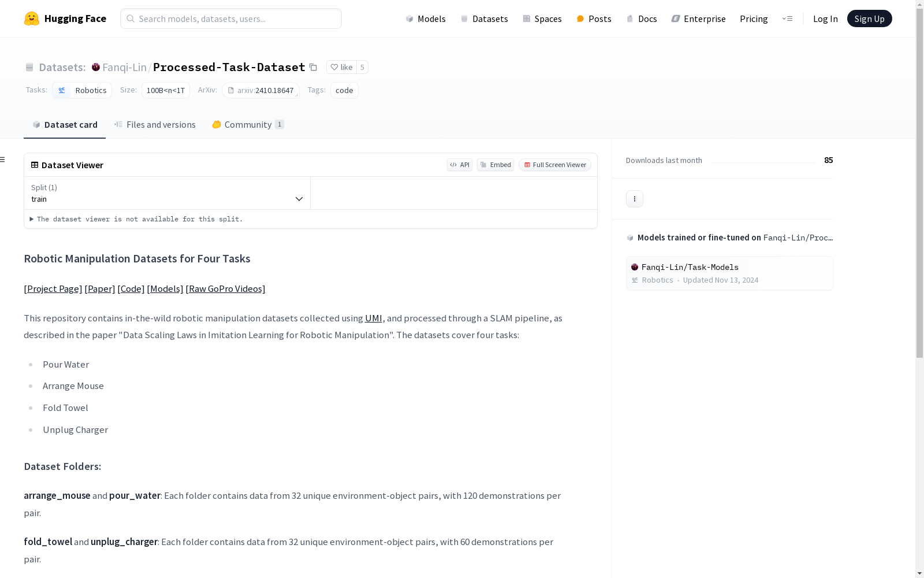Viewport: 924px width, 578px height.
Task: Follow the UMI link
Action: (x=374, y=318)
